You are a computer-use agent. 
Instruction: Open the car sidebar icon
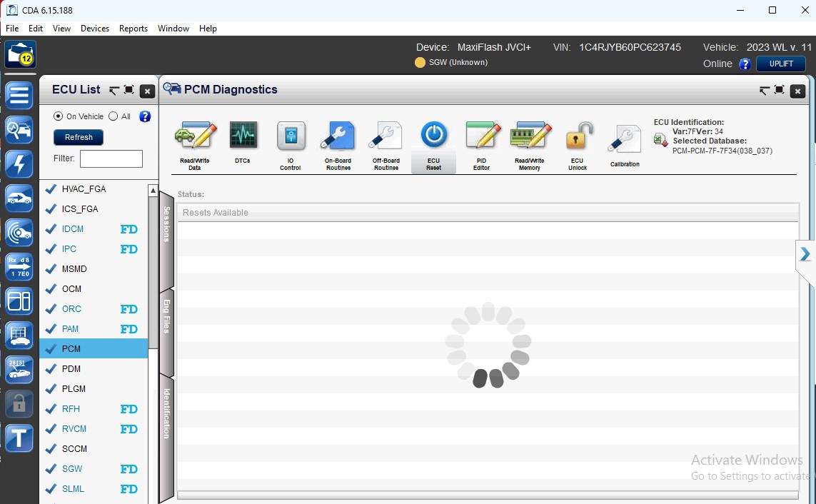click(x=19, y=198)
